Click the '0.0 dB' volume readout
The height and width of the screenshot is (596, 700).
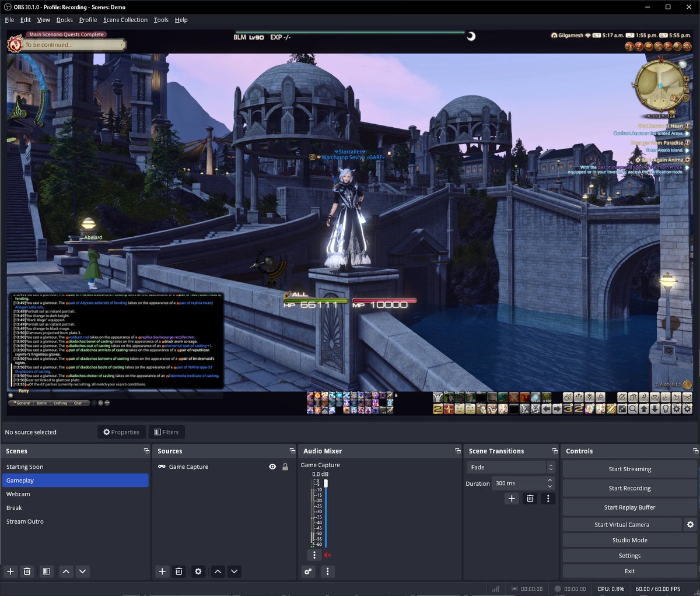click(320, 474)
